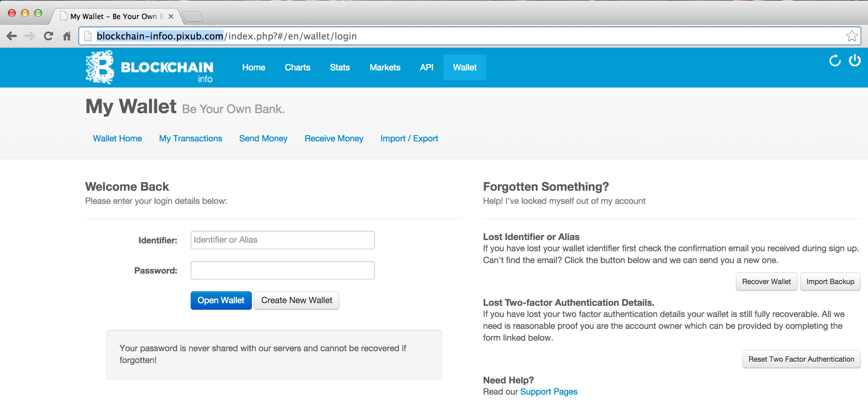Open a new browser tab

[x=193, y=16]
